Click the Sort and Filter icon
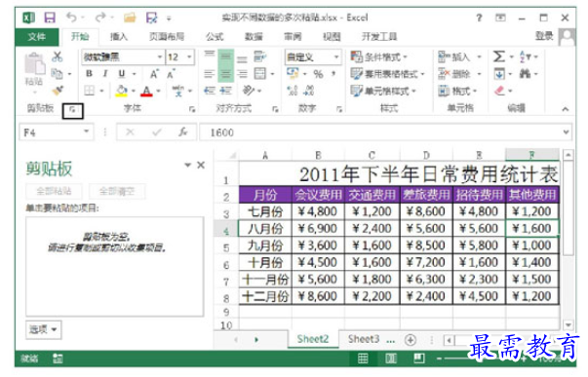 (525, 57)
